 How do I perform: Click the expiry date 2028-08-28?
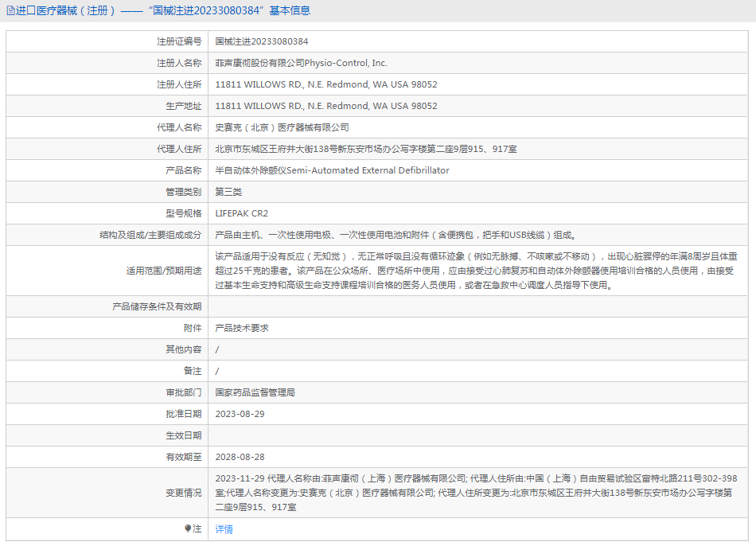pyautogui.click(x=240, y=457)
